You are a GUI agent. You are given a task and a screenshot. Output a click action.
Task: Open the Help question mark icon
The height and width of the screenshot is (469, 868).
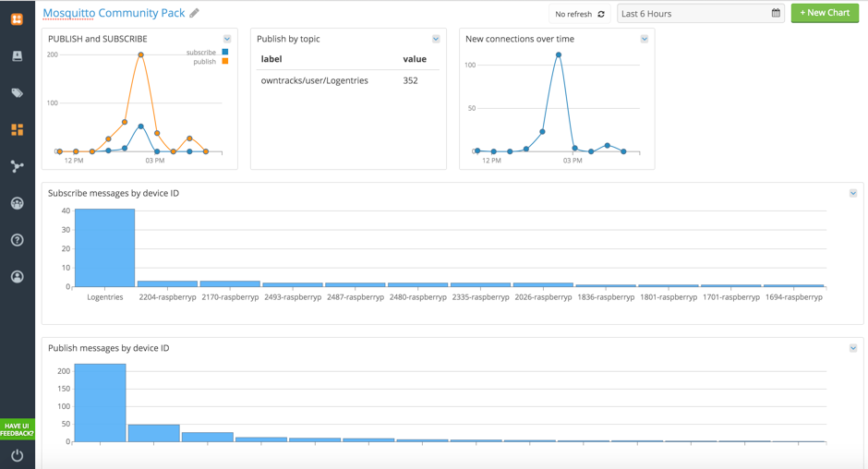tap(17, 240)
